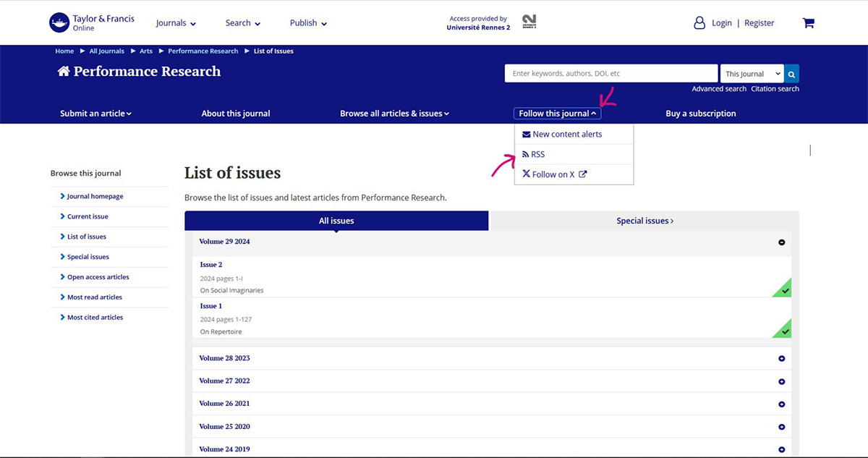868x458 pixels.
Task: Click Volume 25 2020 heading
Action: click(x=224, y=426)
